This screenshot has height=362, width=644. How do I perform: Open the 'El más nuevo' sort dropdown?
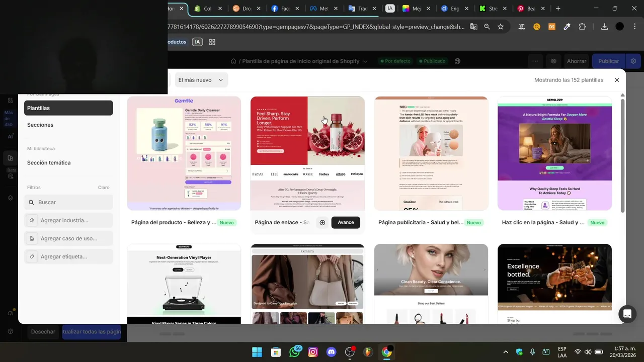point(201,80)
